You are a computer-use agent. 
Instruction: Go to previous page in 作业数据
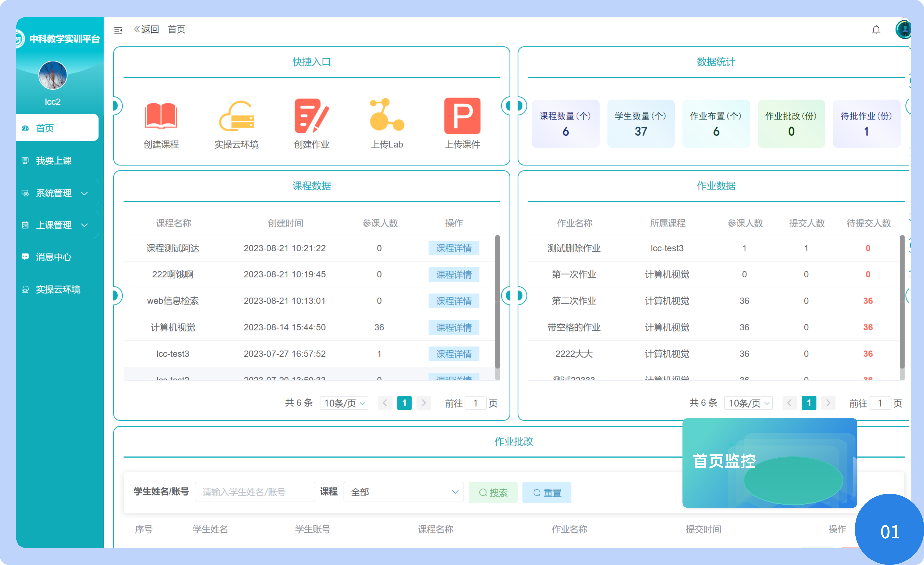(x=789, y=403)
